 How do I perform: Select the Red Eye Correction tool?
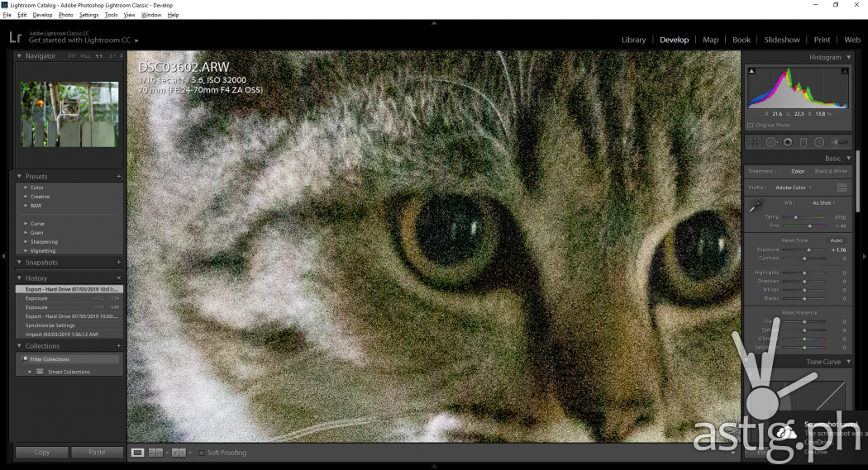click(788, 142)
